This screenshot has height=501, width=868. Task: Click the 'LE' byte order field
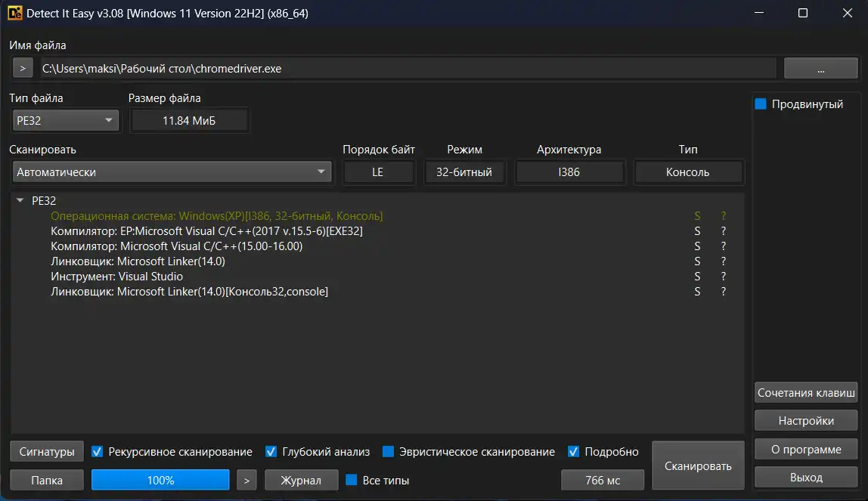[378, 172]
